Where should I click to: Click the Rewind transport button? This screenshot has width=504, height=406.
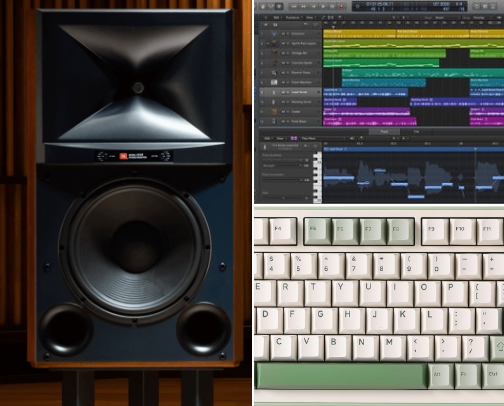pyautogui.click(x=294, y=6)
